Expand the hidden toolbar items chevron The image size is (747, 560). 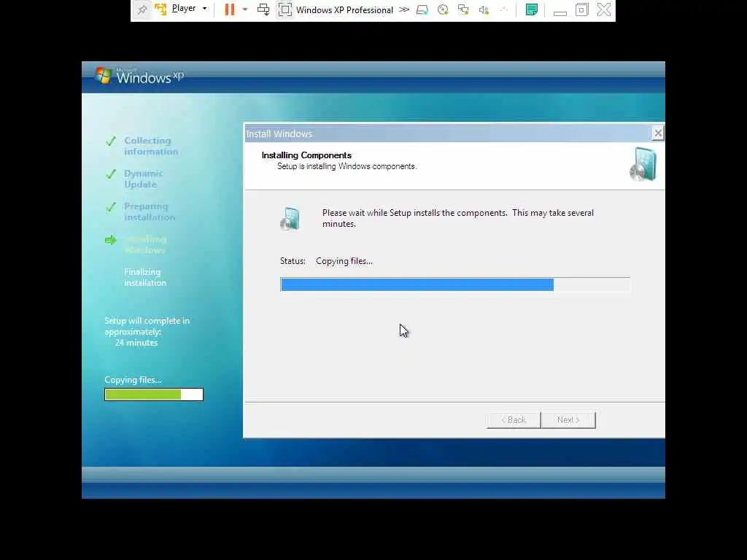[x=404, y=9]
